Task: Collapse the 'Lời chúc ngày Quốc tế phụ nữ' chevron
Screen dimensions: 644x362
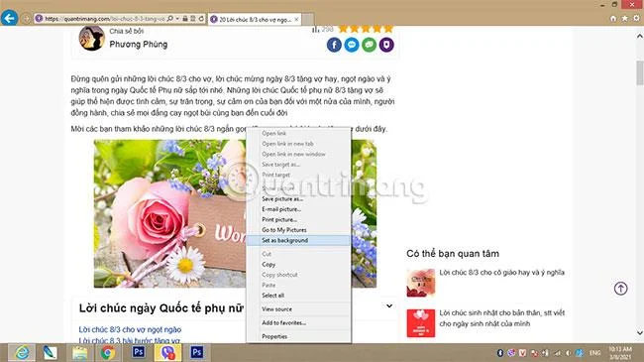Action: (x=389, y=306)
